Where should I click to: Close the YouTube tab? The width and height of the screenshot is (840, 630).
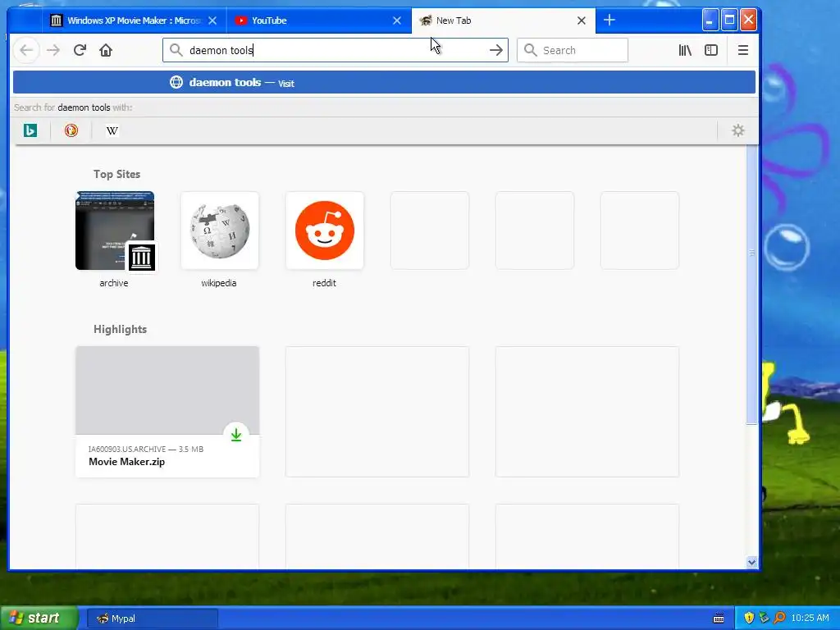(397, 21)
